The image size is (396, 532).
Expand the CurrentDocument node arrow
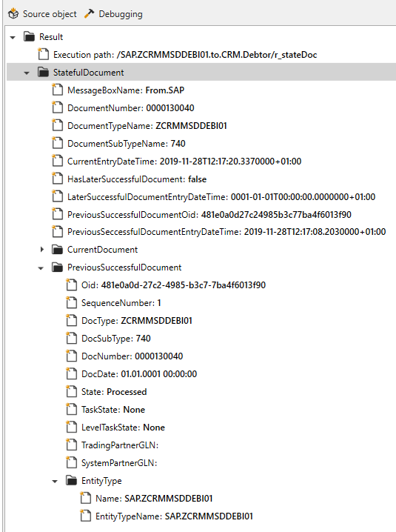tap(41, 250)
